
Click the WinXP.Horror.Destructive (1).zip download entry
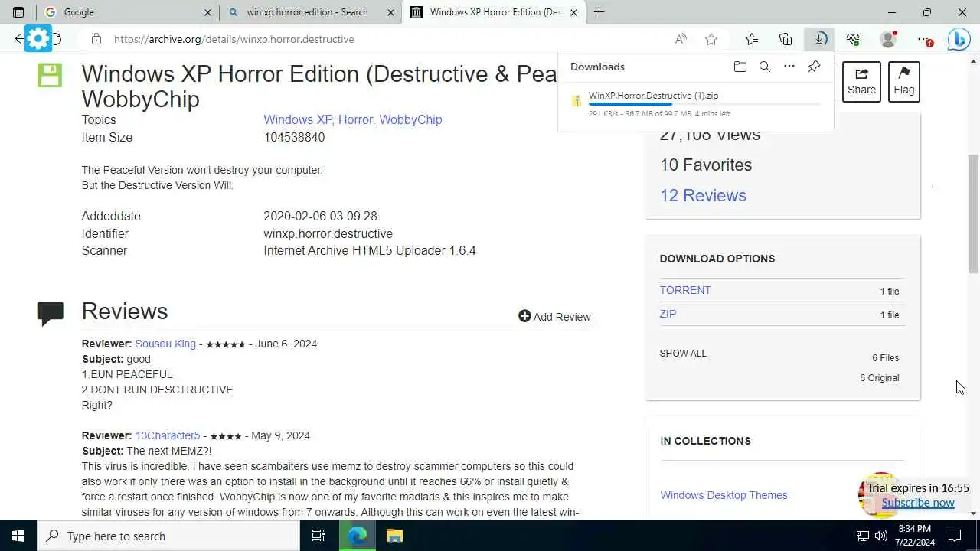(653, 96)
